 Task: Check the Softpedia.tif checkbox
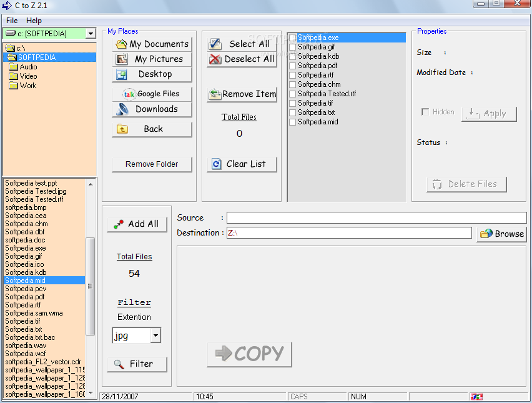tap(292, 103)
